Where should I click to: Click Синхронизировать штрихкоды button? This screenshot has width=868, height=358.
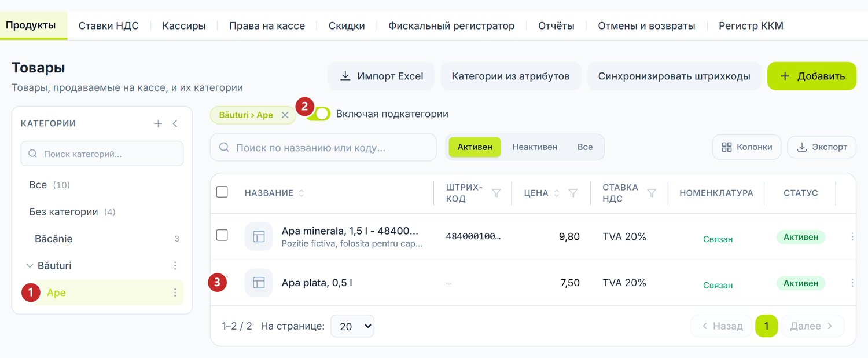pos(674,76)
